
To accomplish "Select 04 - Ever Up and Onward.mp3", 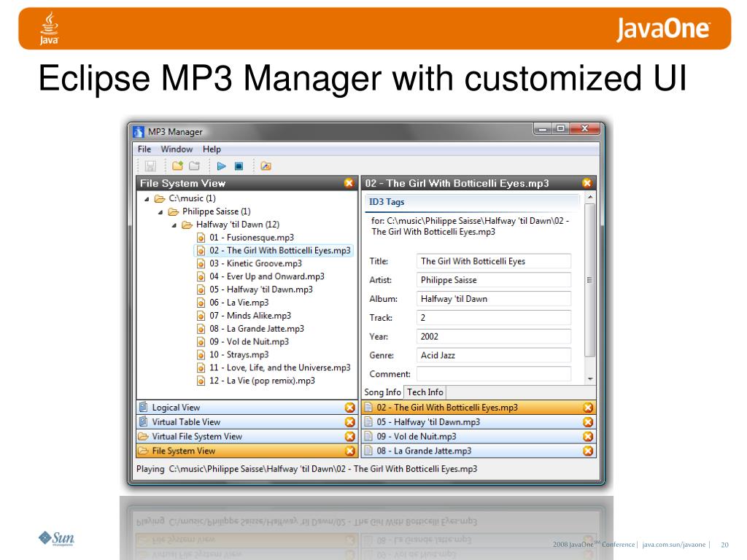I will tap(267, 276).
